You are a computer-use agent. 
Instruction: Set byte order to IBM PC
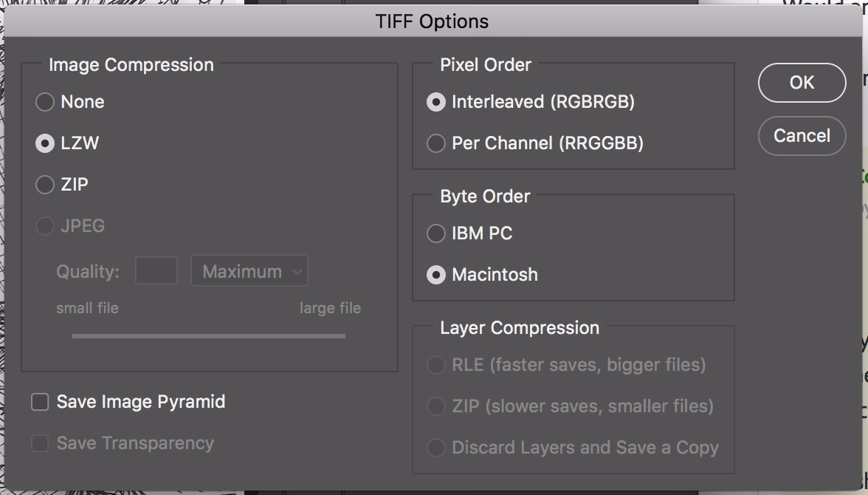click(435, 233)
